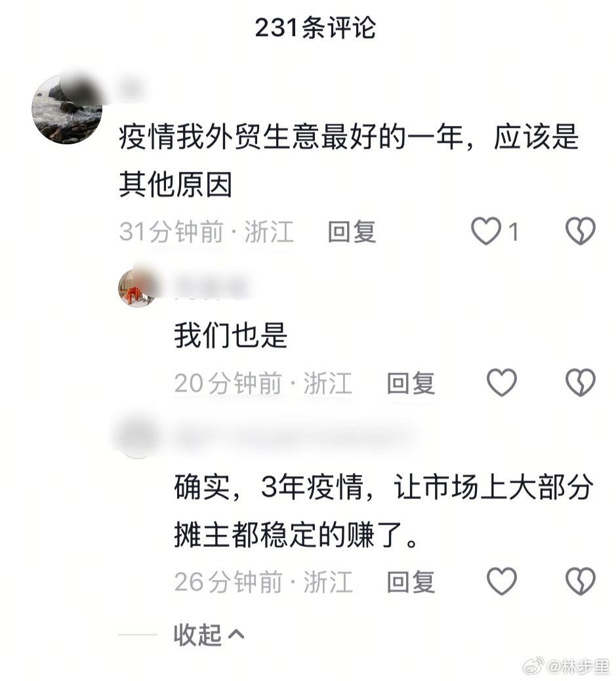Tap the 231条评论 header
This screenshot has width=616, height=681.
coord(315,28)
